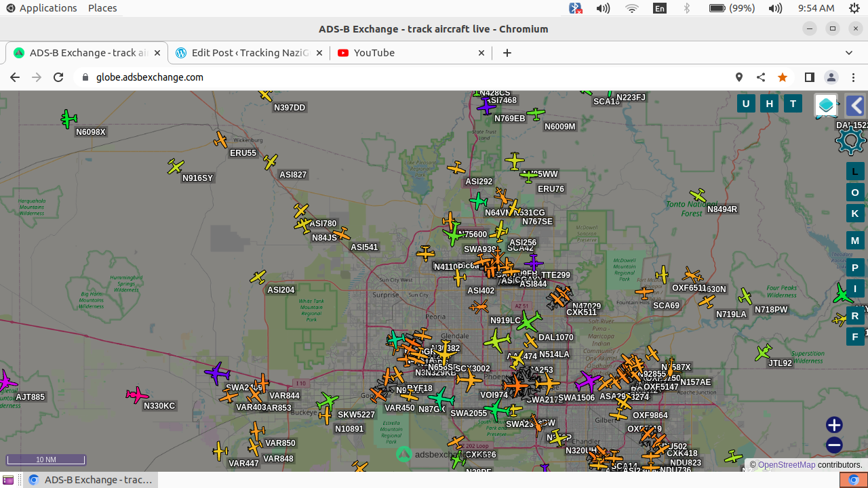Toggle the R map button
The height and width of the screenshot is (488, 868).
tap(855, 316)
